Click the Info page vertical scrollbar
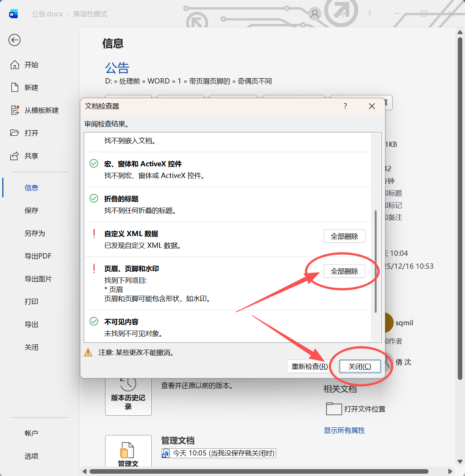 (x=460, y=208)
